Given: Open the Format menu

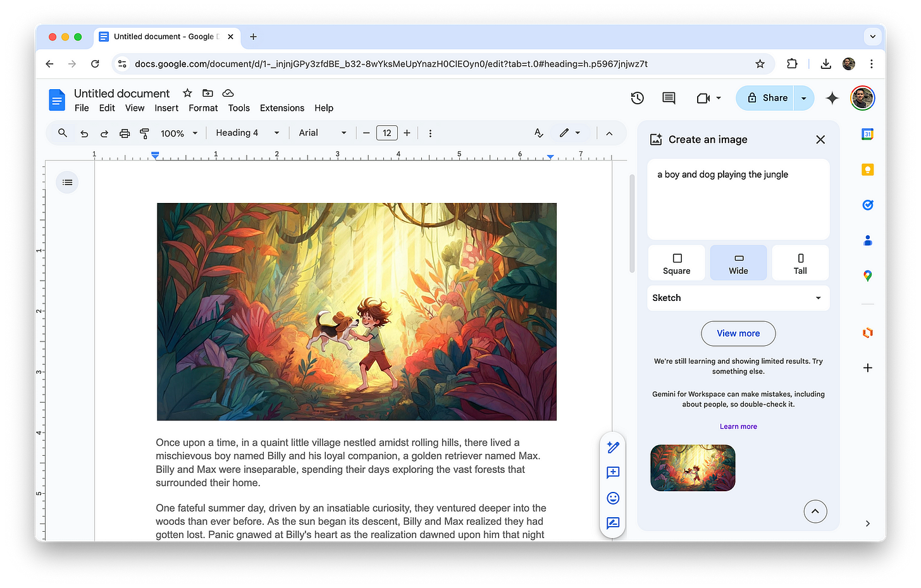Looking at the screenshot, I should pyautogui.click(x=203, y=108).
